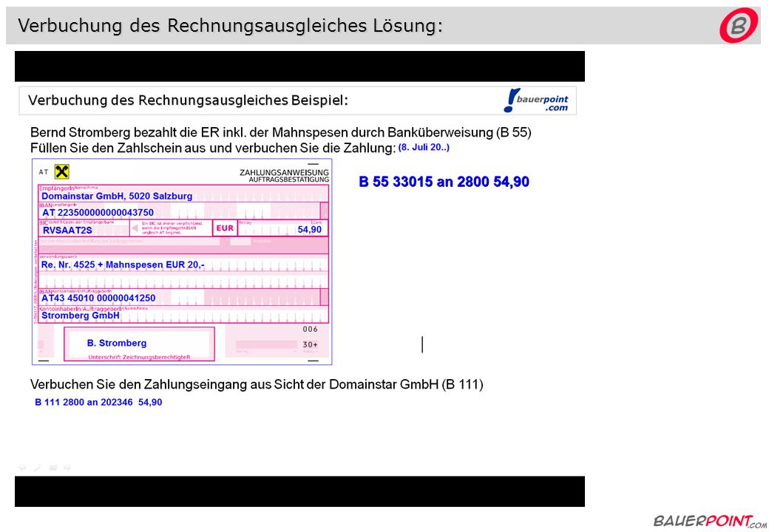Open the slideshow pen pointer options

37,468
